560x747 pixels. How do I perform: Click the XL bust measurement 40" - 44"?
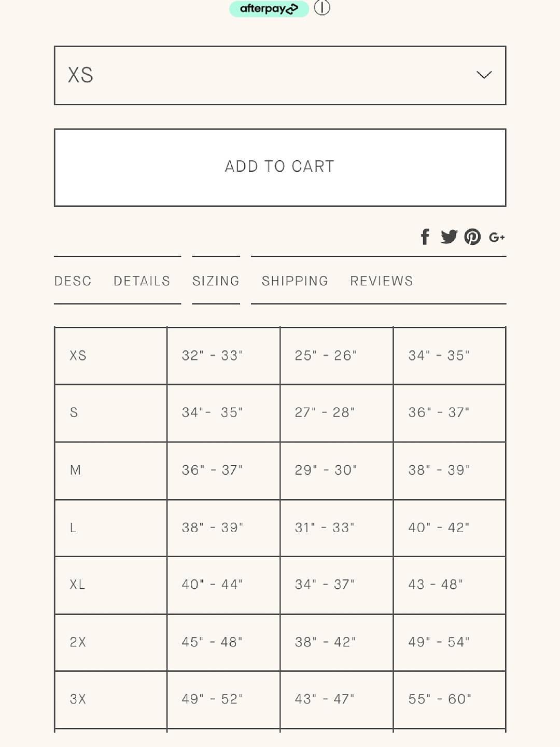pyautogui.click(x=212, y=585)
